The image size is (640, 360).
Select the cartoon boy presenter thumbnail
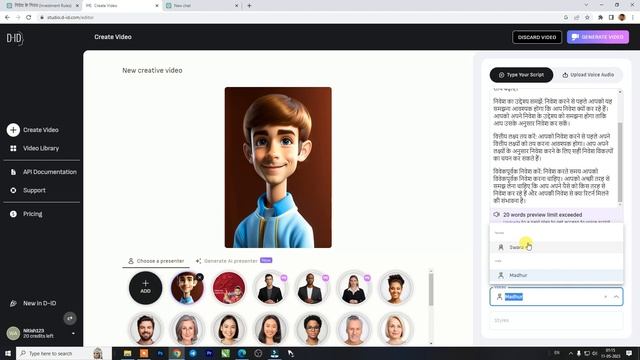[187, 288]
